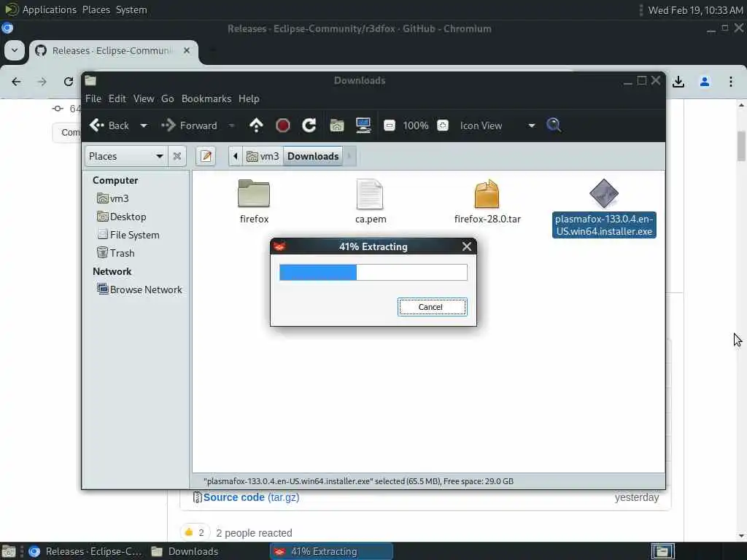Click the extraction progress bar
The image size is (747, 560).
click(373, 273)
